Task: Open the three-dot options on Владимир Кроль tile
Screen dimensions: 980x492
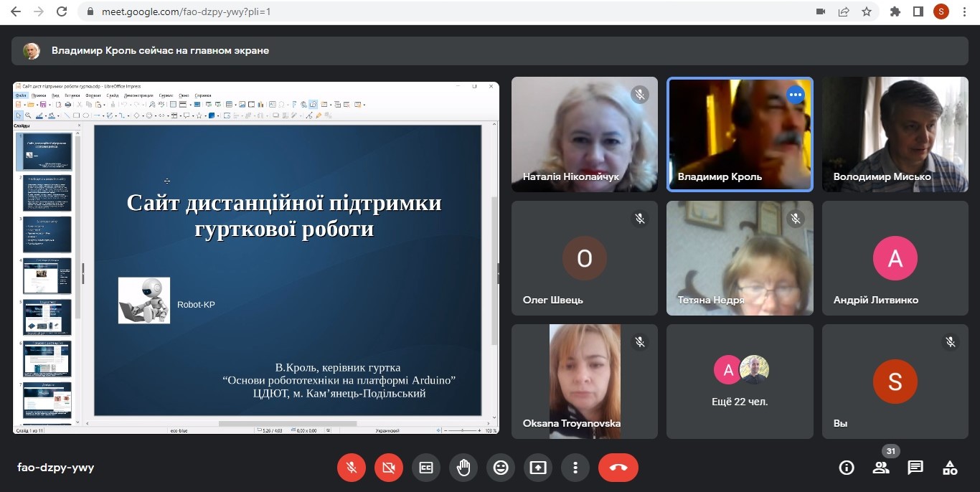Action: [x=795, y=95]
